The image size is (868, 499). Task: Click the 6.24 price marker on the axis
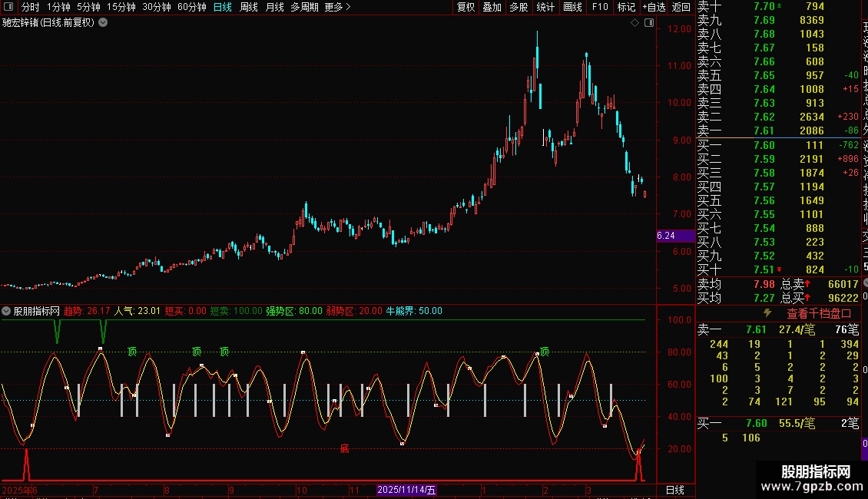coord(675,236)
